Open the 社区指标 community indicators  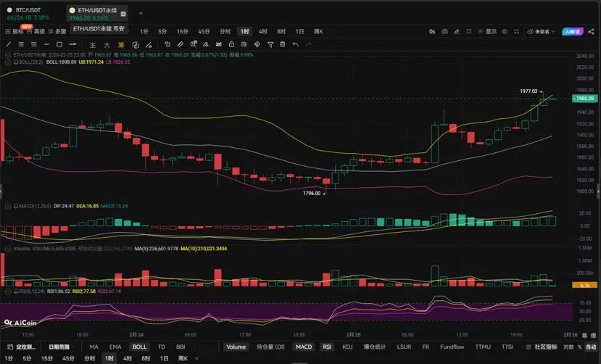542,347
